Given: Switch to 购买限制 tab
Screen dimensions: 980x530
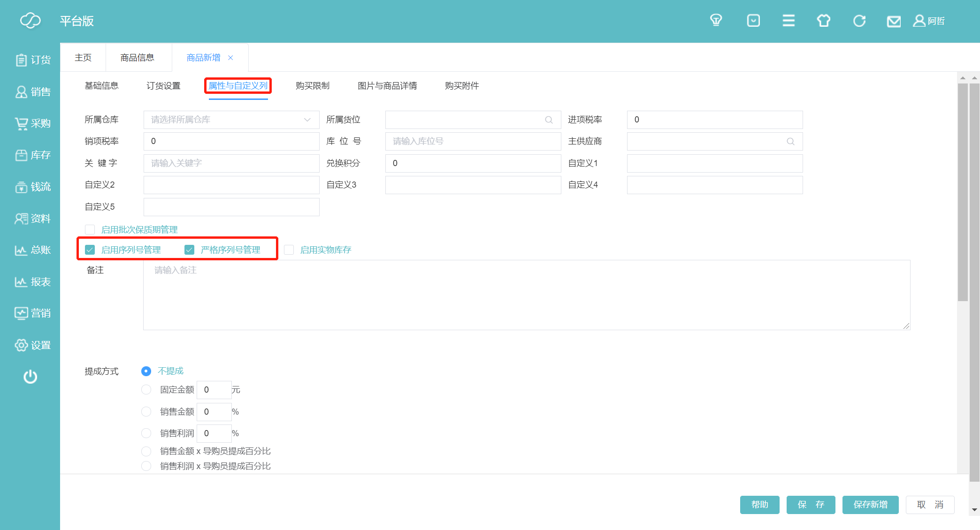Looking at the screenshot, I should [313, 86].
